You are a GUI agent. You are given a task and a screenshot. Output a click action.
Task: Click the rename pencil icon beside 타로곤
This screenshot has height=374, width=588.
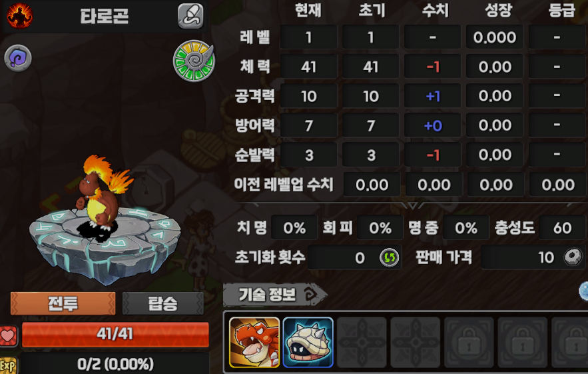190,16
